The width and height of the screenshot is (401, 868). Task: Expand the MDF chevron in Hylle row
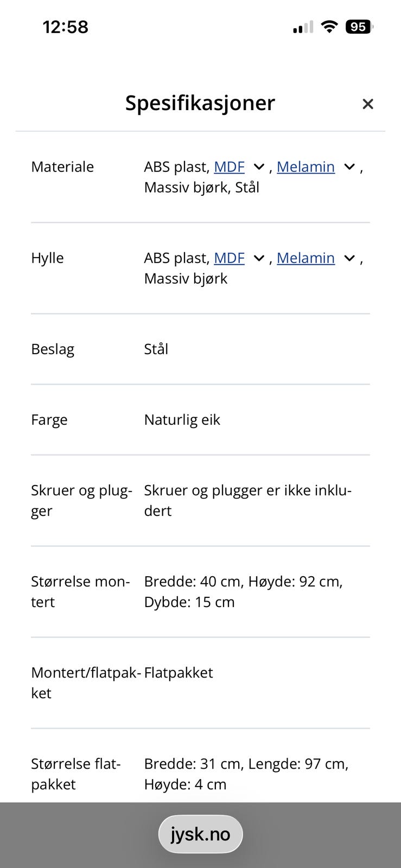[259, 258]
